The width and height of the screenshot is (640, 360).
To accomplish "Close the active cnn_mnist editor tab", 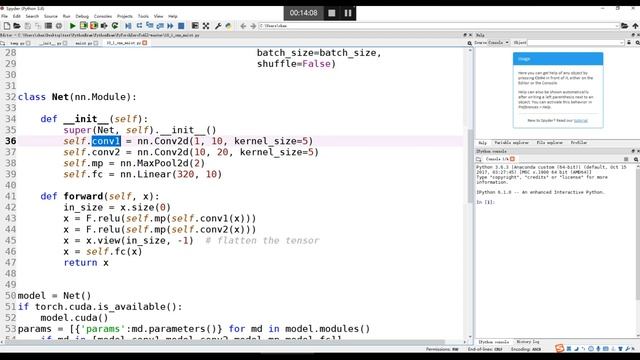I will (144, 43).
